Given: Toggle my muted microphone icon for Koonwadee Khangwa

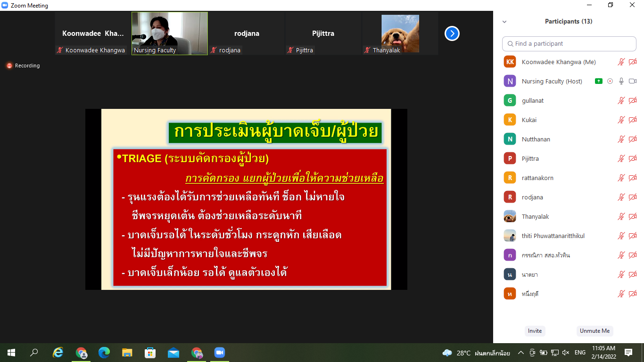Looking at the screenshot, I should coord(621,62).
